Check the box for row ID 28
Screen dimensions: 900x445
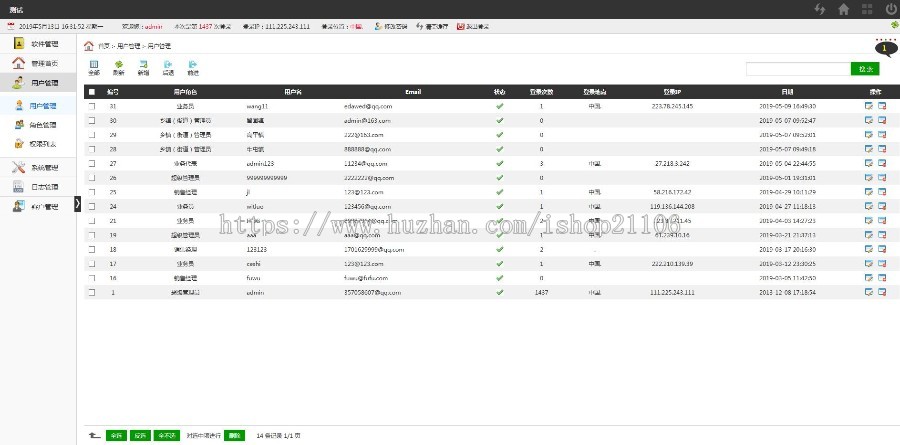92,149
